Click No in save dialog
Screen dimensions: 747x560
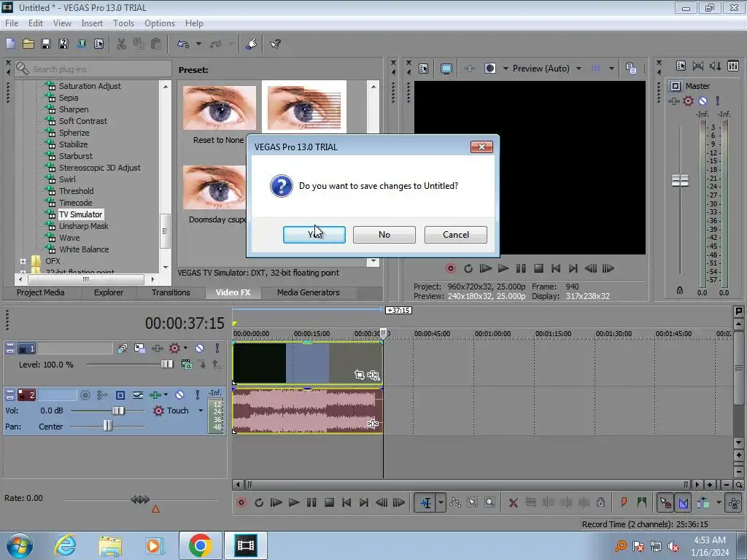pyautogui.click(x=384, y=234)
